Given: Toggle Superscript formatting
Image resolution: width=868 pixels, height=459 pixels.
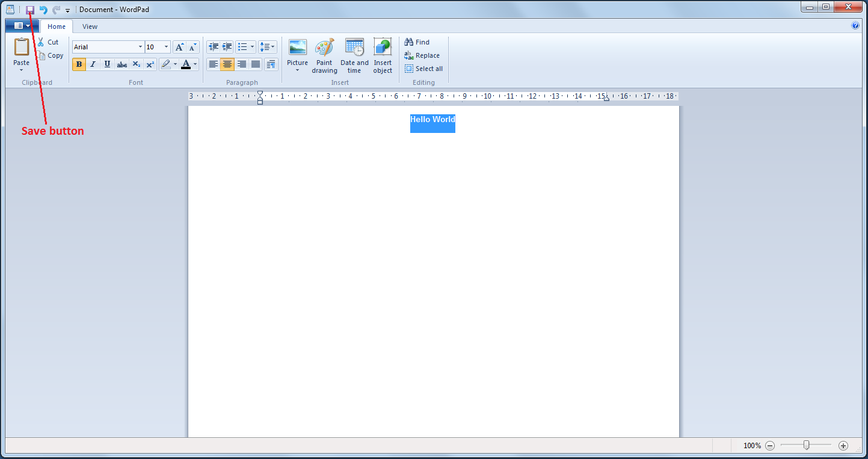Looking at the screenshot, I should pos(150,64).
